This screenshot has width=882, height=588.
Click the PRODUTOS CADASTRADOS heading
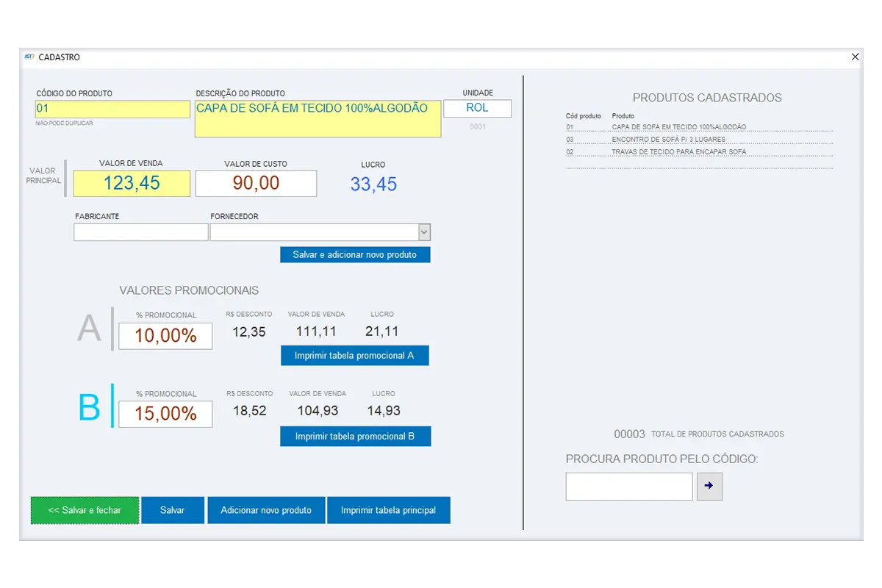707,98
